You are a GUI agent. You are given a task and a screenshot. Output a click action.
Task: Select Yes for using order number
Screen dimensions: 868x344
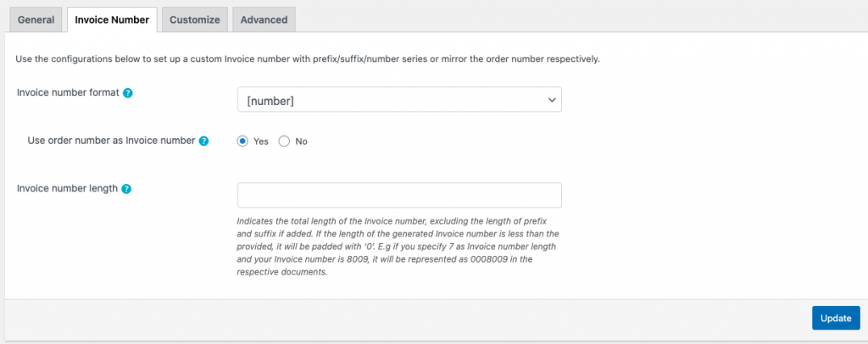242,141
